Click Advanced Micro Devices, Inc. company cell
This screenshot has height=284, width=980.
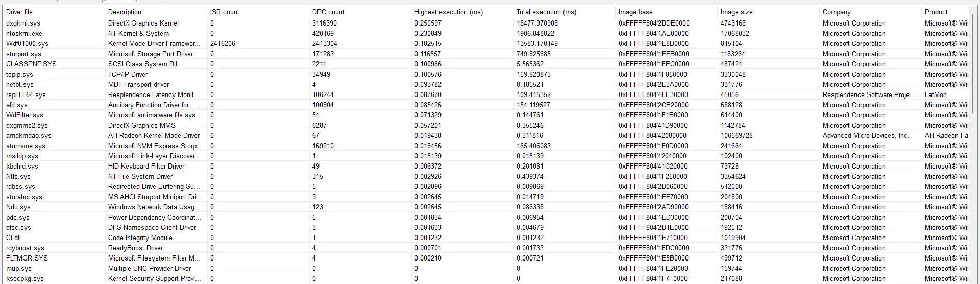coord(866,135)
